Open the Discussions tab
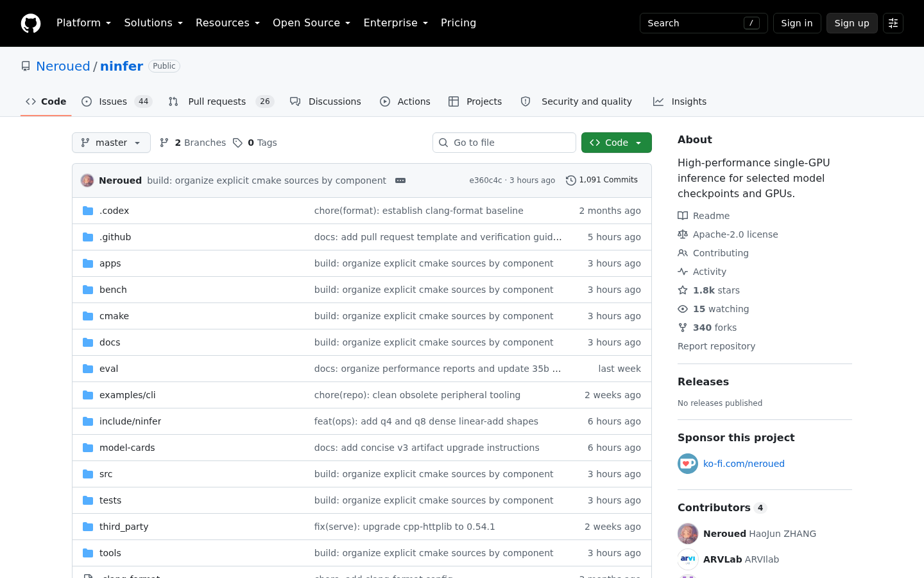This screenshot has width=924, height=578. (325, 101)
